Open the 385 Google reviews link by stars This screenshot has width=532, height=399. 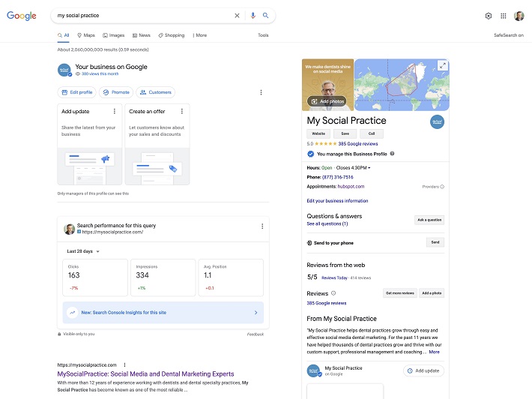click(358, 144)
